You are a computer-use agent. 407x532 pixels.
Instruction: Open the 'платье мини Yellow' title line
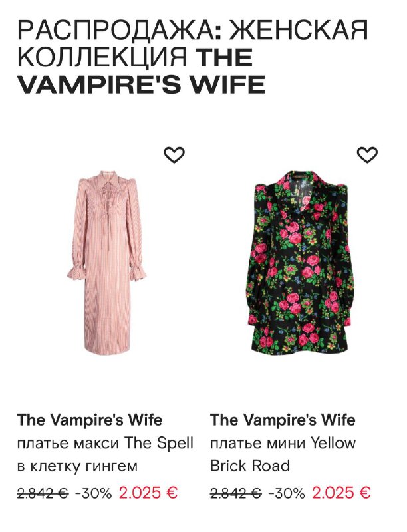pos(283,443)
